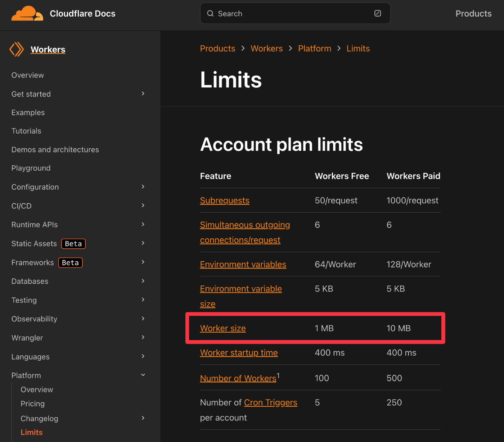The image size is (504, 442).
Task: Click the 10 MB Worker size value
Action: tap(399, 328)
